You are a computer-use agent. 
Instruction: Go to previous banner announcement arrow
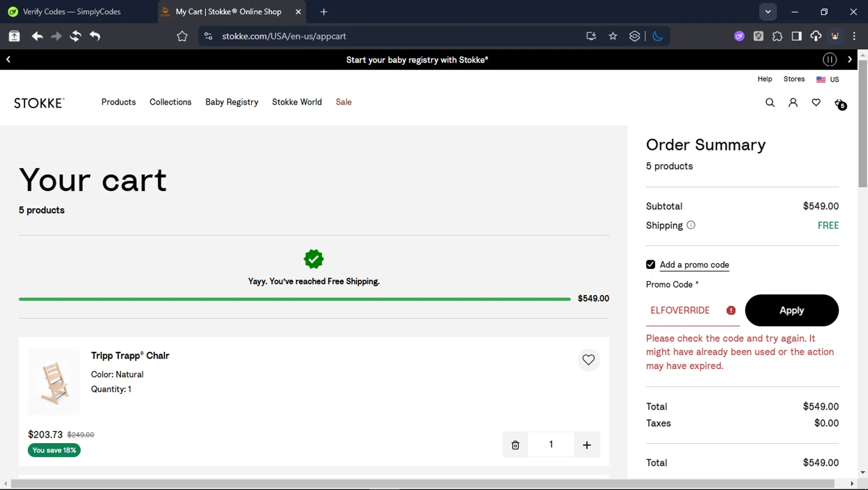(8, 60)
